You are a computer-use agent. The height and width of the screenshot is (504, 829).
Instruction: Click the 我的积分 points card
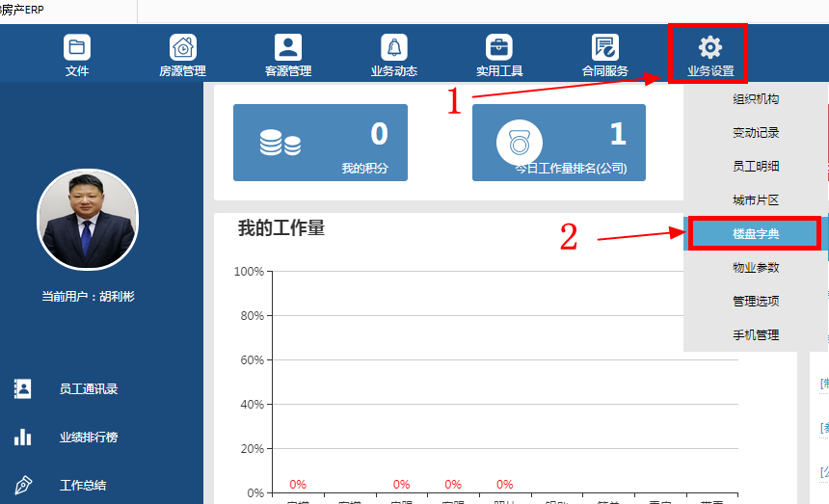point(320,143)
